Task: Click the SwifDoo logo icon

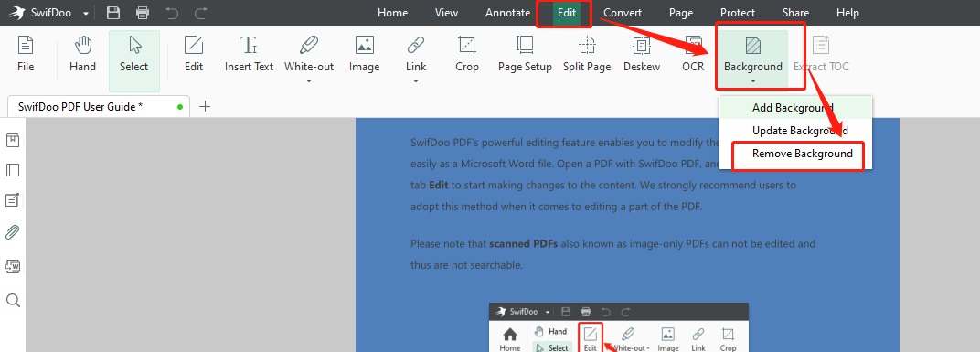Action: [x=16, y=13]
